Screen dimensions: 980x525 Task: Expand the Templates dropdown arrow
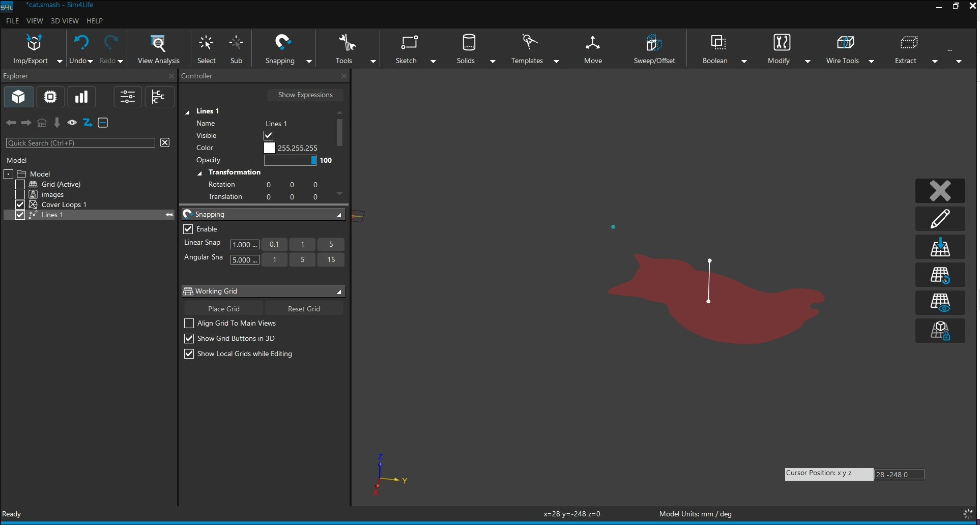556,62
